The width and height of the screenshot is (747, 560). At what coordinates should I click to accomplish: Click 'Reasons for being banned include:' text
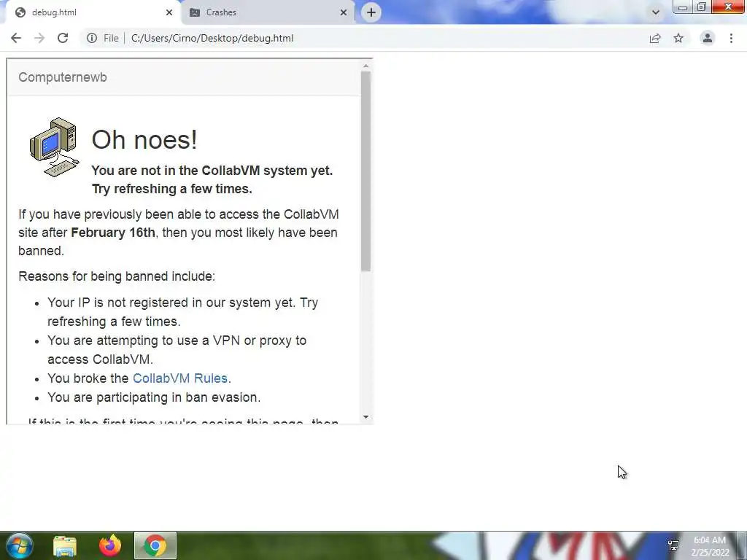coord(117,276)
